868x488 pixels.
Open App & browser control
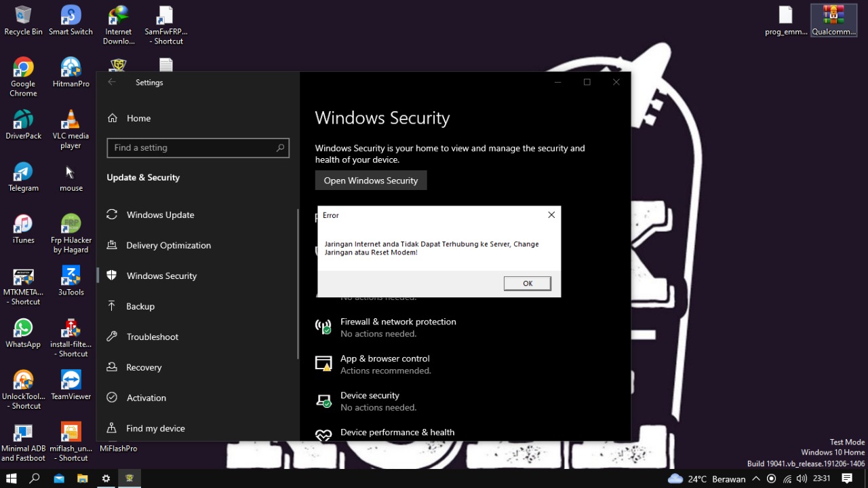(x=384, y=364)
